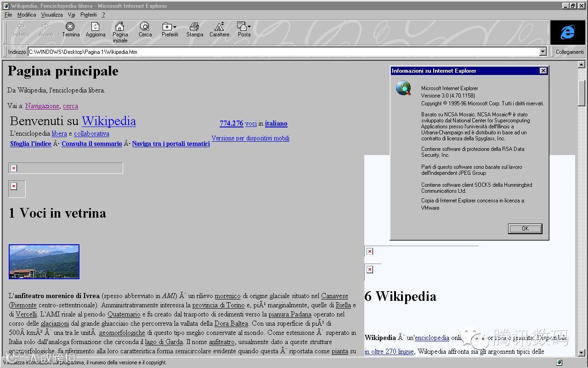
Task: Open the in oltre 270 lingue link
Action: pos(389,351)
